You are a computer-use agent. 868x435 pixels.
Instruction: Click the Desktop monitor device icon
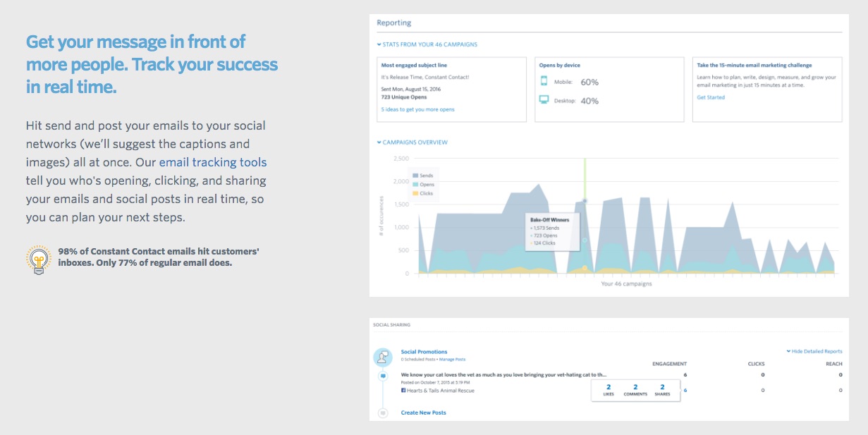click(544, 100)
